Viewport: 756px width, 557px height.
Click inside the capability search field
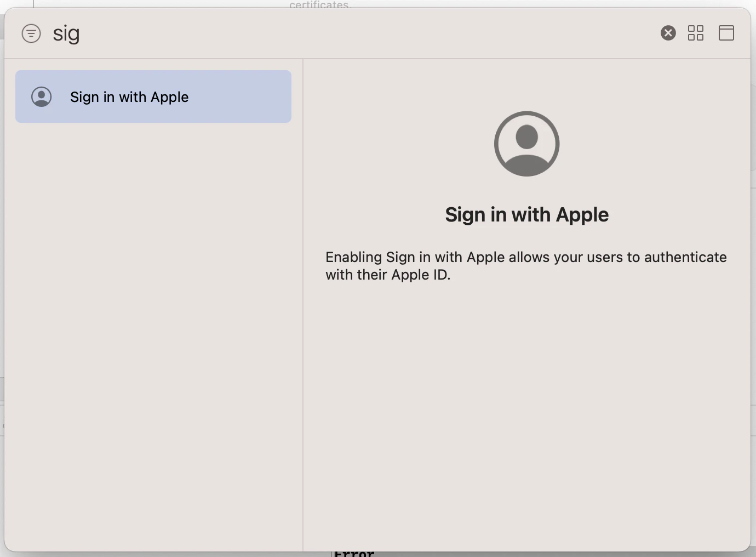(x=351, y=33)
